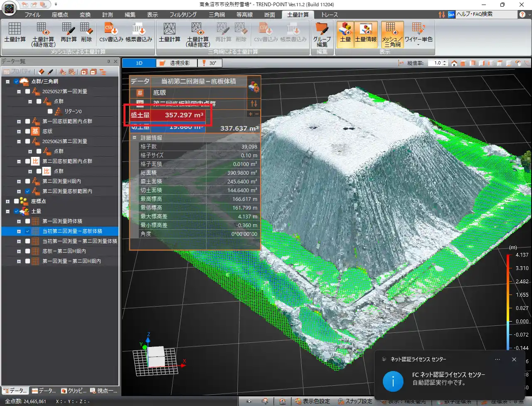Image resolution: width=532 pixels, height=406 pixels.
Task: Click the 帳票書込み report icon
Action: [139, 32]
